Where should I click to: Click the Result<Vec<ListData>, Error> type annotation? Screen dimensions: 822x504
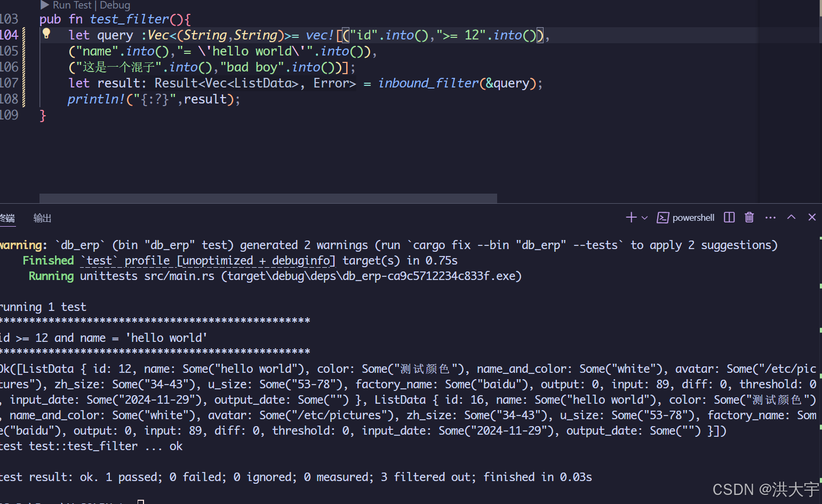coord(255,83)
